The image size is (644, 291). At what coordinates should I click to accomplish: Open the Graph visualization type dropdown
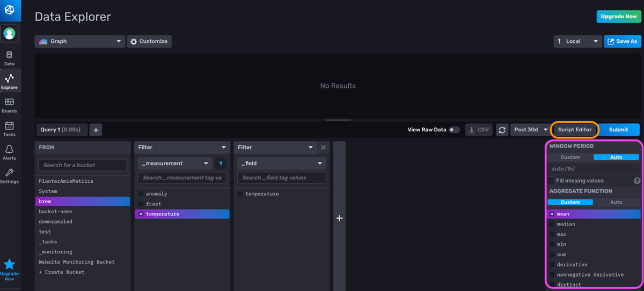click(79, 41)
